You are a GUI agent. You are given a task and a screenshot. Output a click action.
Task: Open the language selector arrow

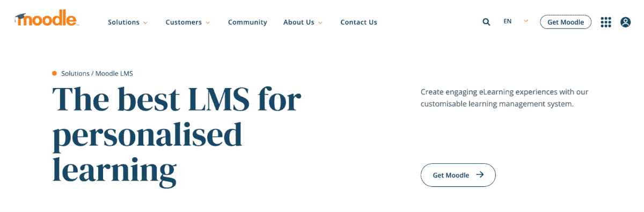(x=526, y=21)
